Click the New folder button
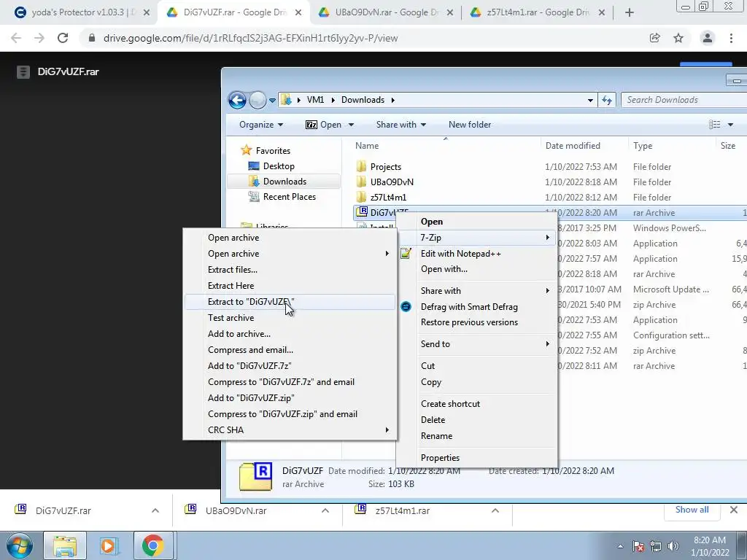This screenshot has height=560, width=747. 470,124
